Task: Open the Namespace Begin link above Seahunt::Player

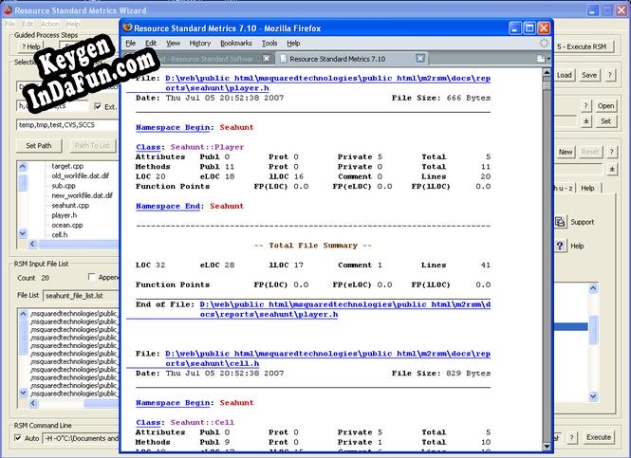Action: pos(173,127)
